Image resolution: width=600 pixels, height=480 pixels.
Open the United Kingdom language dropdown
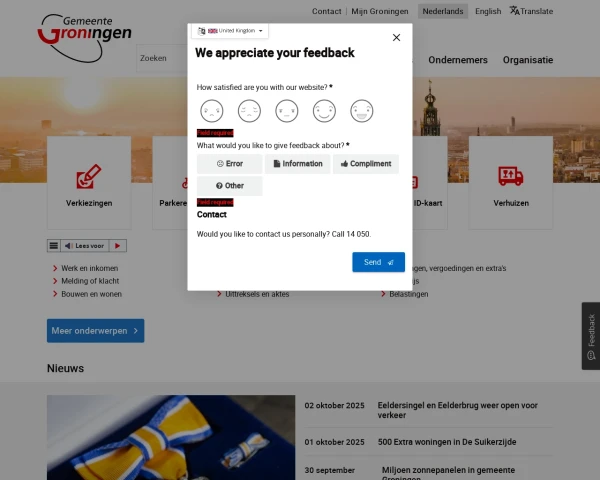pos(230,31)
